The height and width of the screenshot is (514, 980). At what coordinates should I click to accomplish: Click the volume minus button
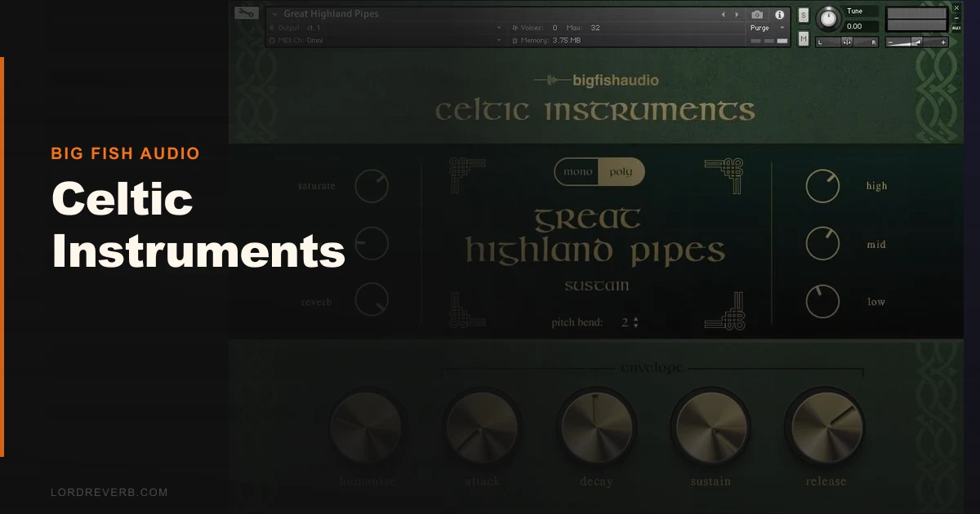click(x=890, y=42)
